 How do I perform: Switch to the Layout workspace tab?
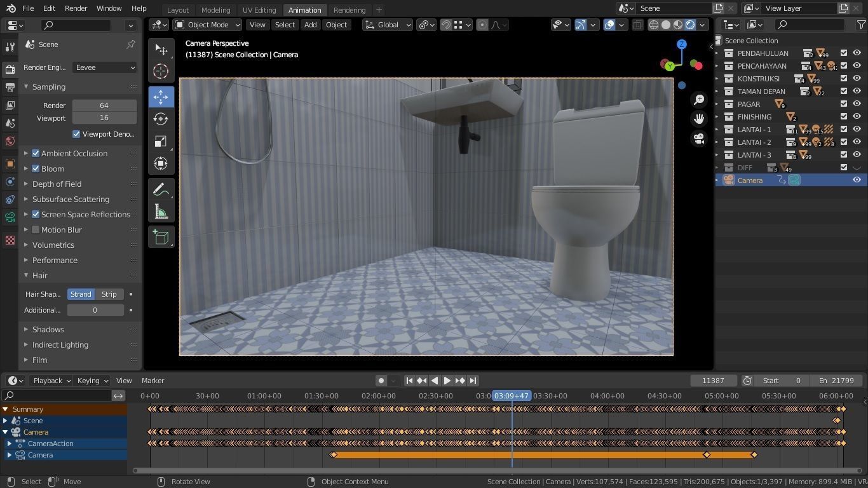click(x=178, y=10)
